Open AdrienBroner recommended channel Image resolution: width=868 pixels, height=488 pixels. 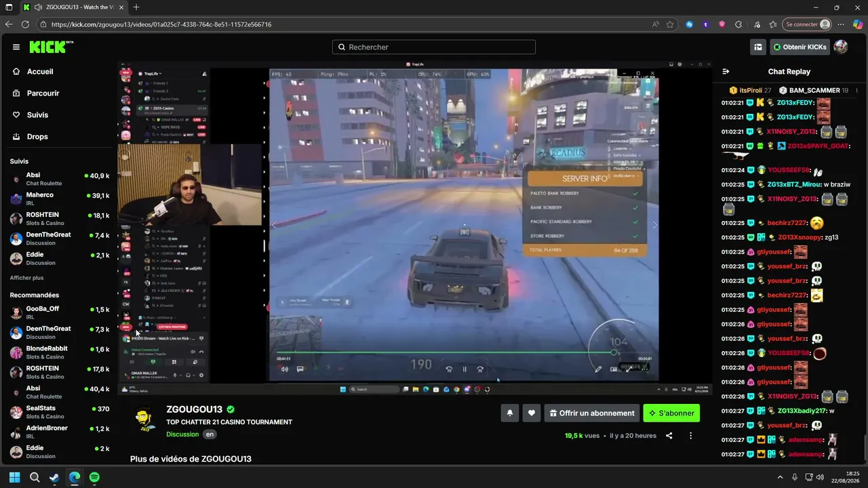point(60,432)
